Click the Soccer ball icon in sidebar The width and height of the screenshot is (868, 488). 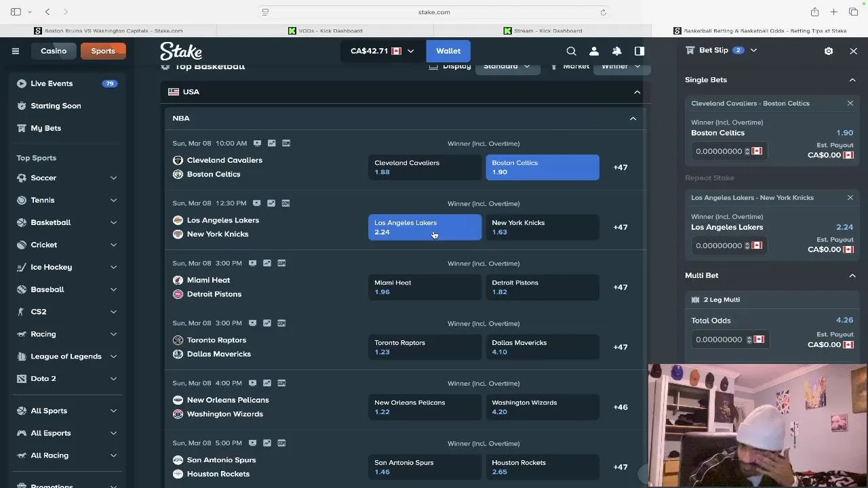point(22,178)
